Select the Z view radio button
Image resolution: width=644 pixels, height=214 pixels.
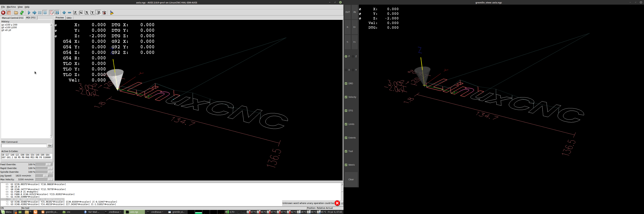tap(353, 56)
